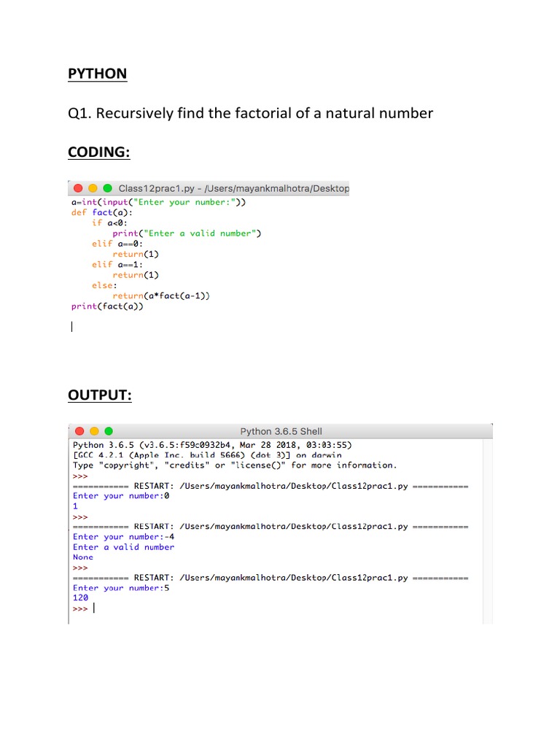Close the Python 3.6.5 Shell window
This screenshot has width=560, height=747.
(x=79, y=431)
